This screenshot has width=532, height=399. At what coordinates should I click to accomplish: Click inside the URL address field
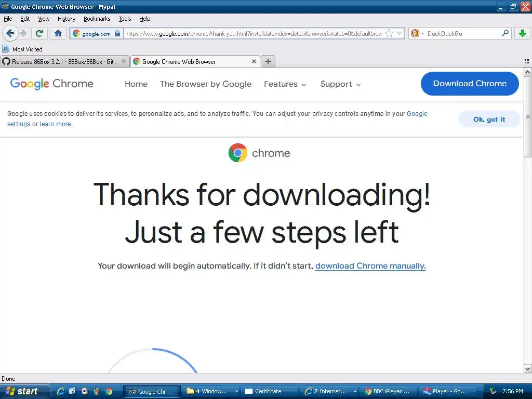click(x=254, y=33)
